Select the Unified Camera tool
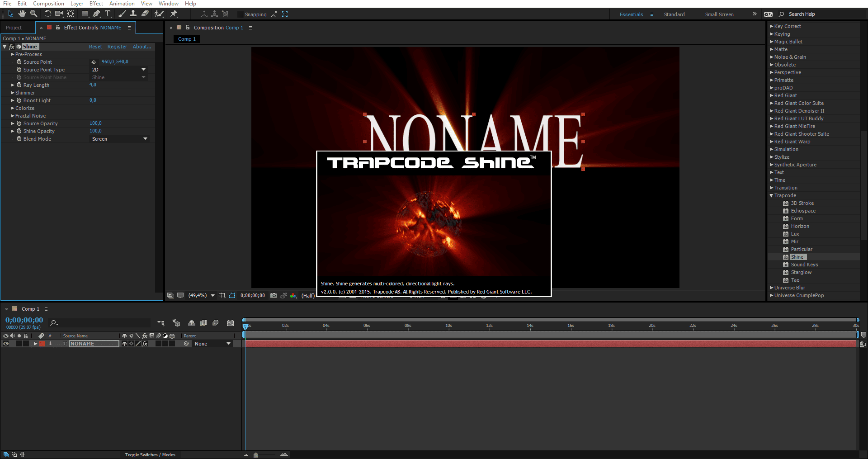Screen dimensions: 868x459 pos(59,14)
